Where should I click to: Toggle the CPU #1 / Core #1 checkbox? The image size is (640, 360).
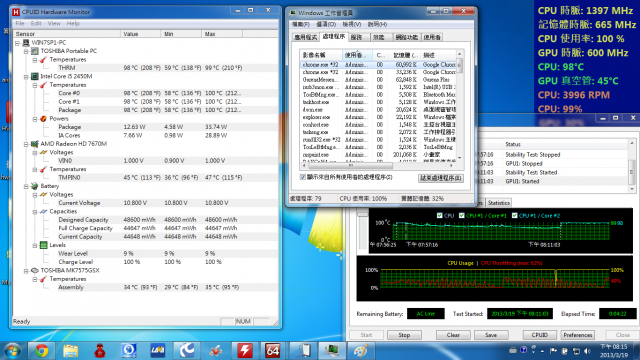pos(462,216)
